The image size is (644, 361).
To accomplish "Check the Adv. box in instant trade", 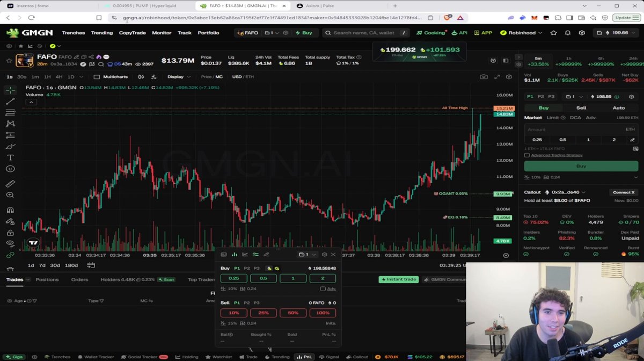I will pyautogui.click(x=323, y=288).
